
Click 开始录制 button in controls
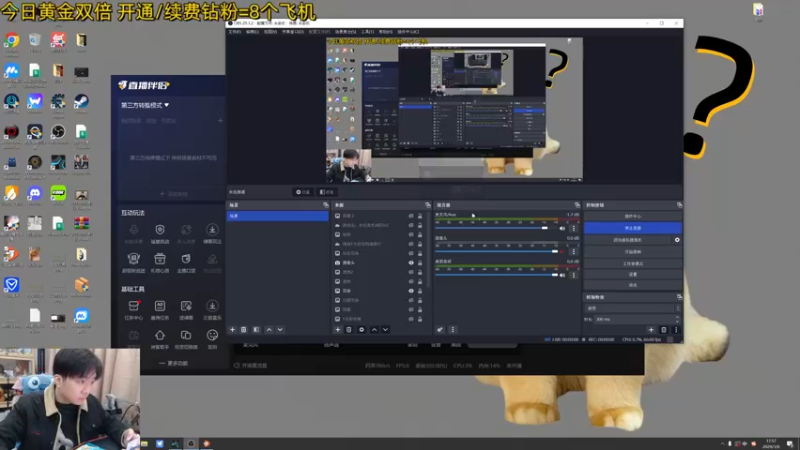click(633, 252)
